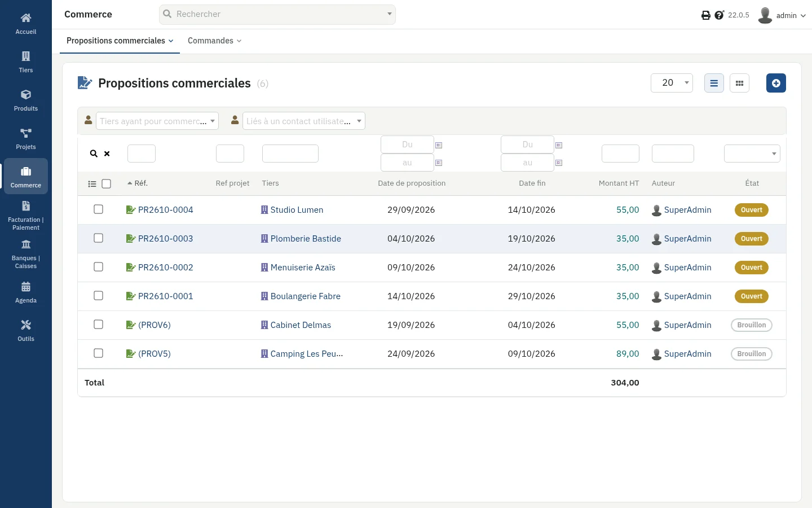Image resolution: width=812 pixels, height=508 pixels.
Task: Open Banques | Caisses module
Action: pyautogui.click(x=26, y=254)
